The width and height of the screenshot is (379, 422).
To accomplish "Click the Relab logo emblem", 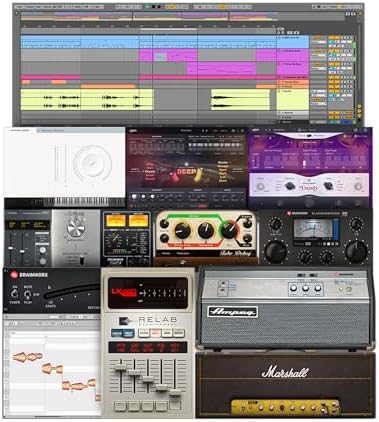I will tap(124, 321).
